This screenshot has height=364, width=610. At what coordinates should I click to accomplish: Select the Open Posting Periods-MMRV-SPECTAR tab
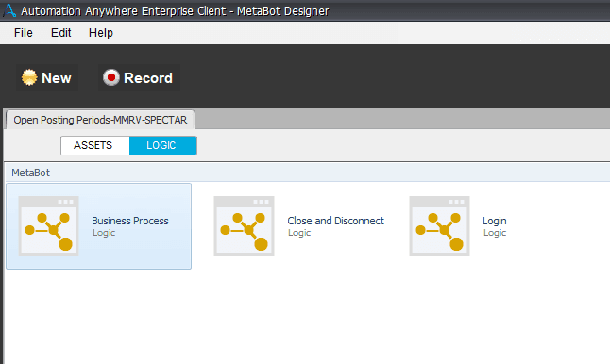100,120
